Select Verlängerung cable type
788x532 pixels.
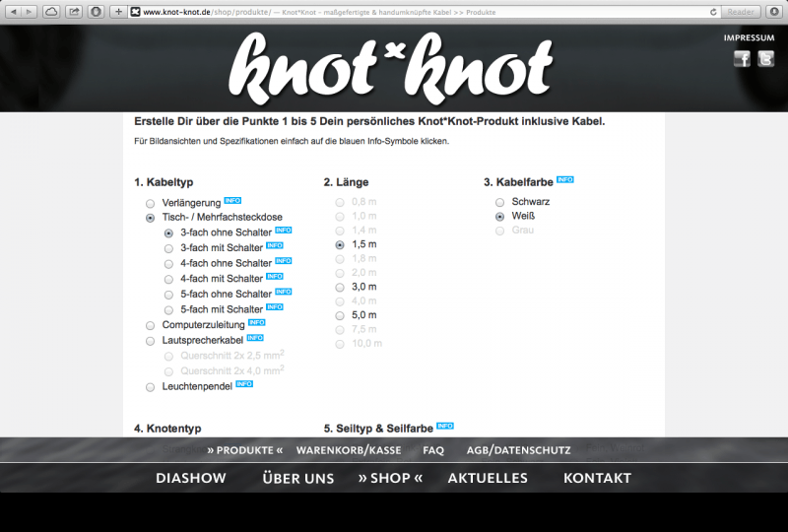[x=151, y=204]
